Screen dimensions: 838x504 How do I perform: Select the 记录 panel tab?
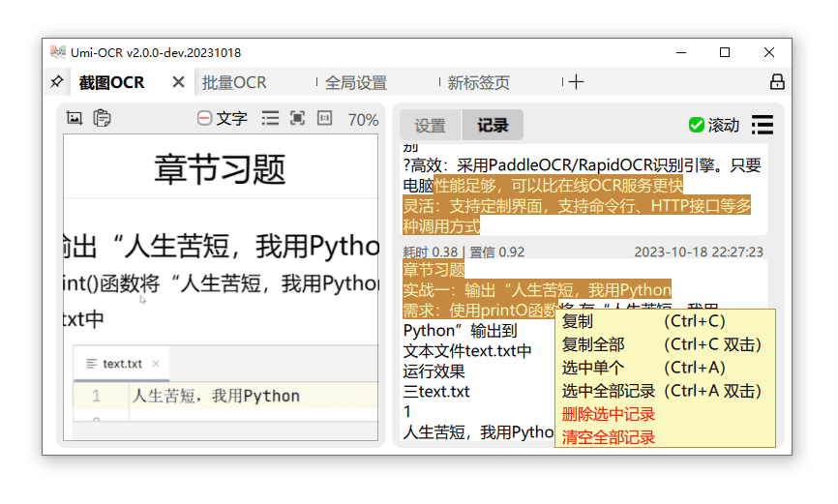(x=493, y=126)
